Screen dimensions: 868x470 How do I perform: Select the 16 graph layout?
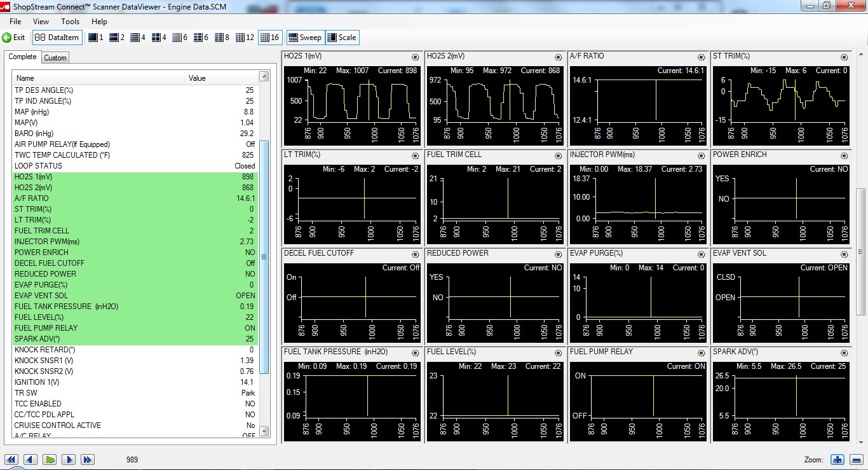270,38
